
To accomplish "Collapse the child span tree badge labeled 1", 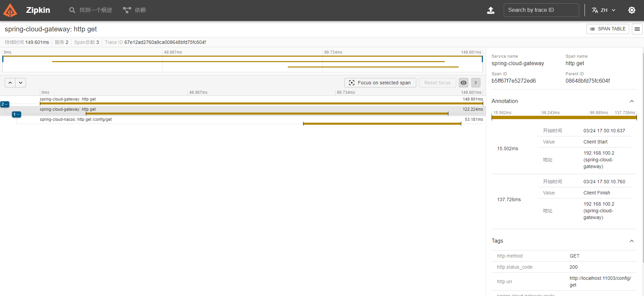I will click(x=16, y=114).
